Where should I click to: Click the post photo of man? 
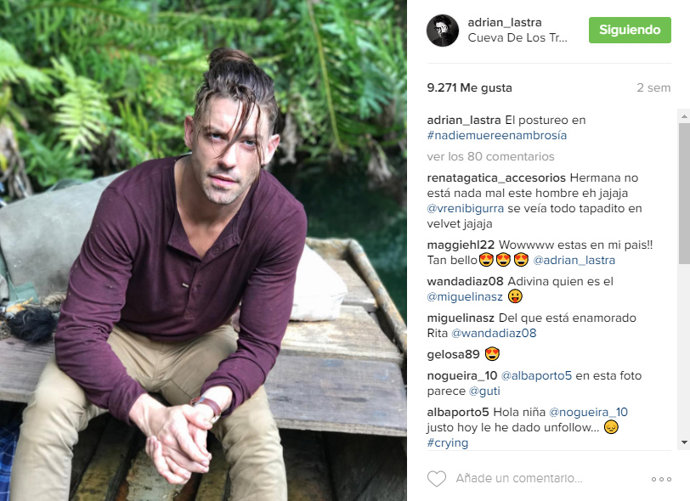pyautogui.click(x=203, y=250)
